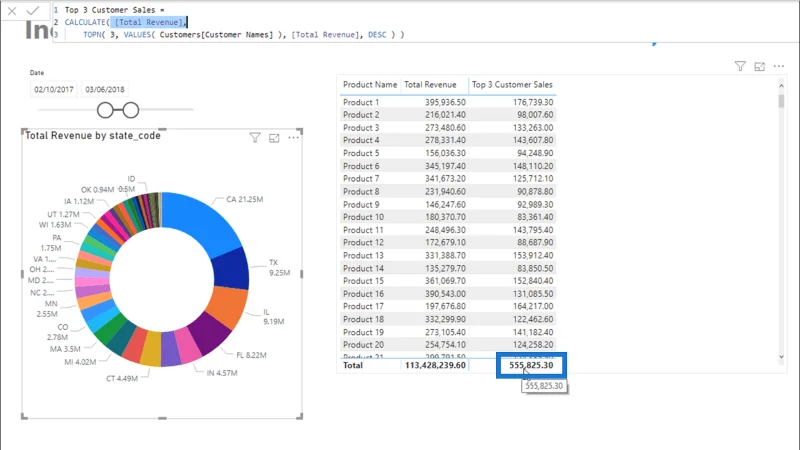The height and width of the screenshot is (450, 800).
Task: Select the Product 20 row label
Action: (363, 344)
